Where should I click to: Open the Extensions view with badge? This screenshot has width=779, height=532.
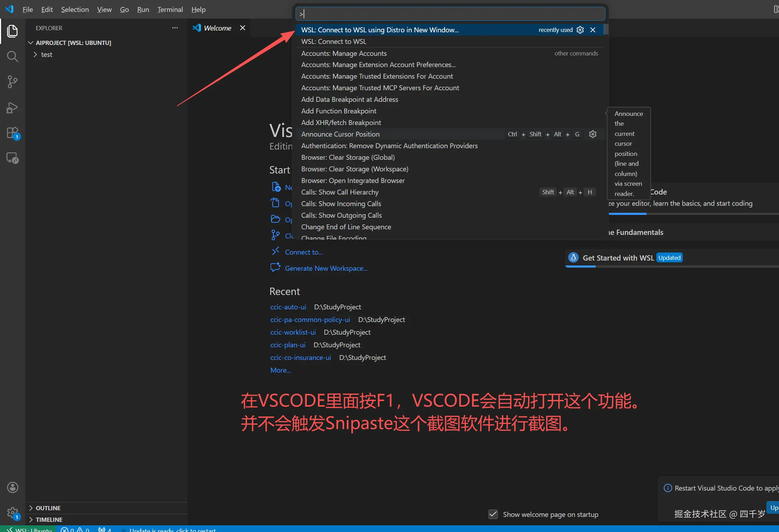13,132
